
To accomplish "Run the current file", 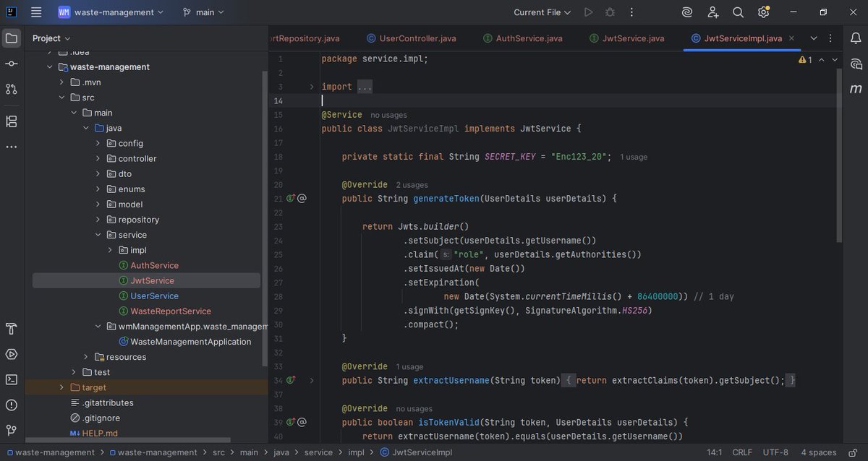I will pyautogui.click(x=589, y=12).
